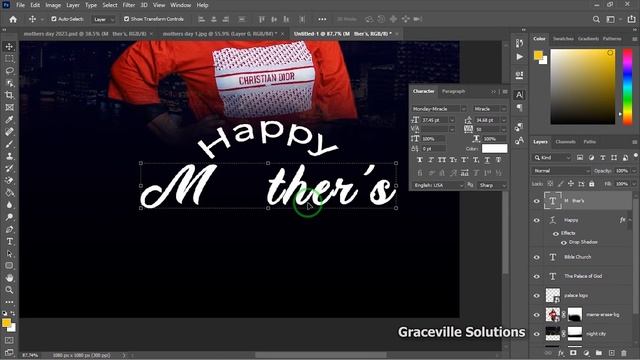The image size is (640, 360).
Task: Open the File menu
Action: coord(20,5)
